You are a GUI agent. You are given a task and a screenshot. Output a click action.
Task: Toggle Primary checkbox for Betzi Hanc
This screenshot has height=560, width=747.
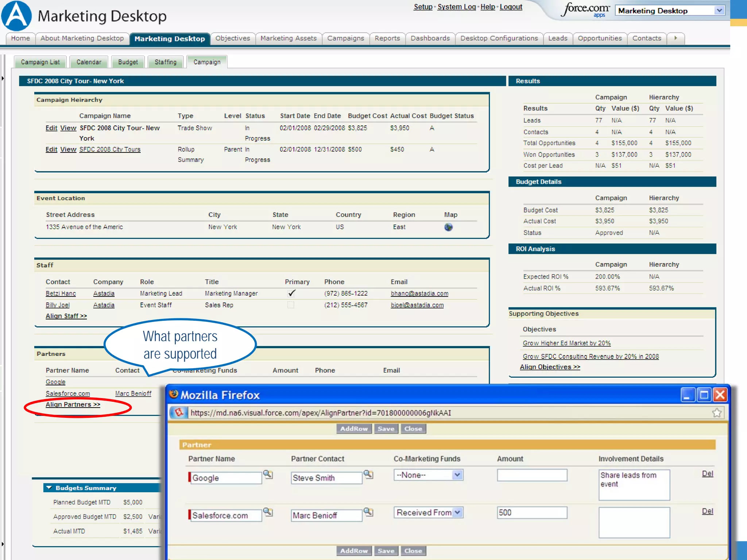click(291, 293)
